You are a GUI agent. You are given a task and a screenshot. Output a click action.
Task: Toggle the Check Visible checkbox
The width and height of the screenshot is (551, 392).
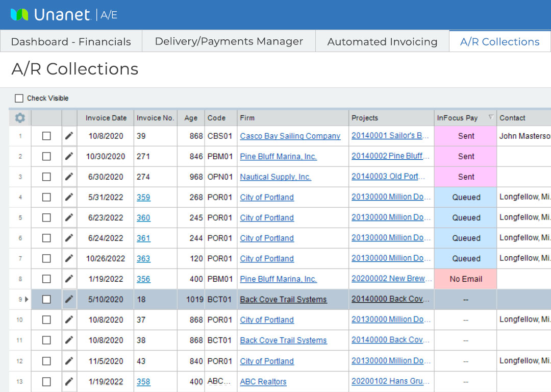point(19,98)
